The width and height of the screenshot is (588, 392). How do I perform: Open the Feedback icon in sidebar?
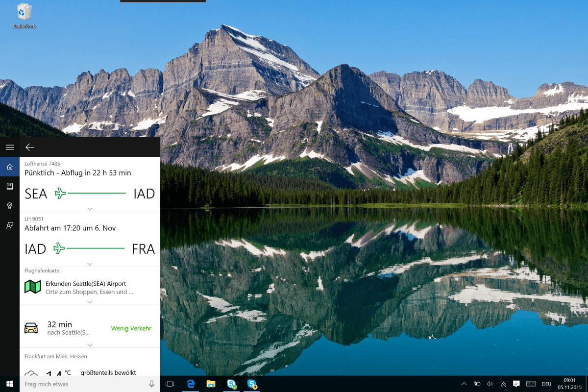(x=9, y=225)
